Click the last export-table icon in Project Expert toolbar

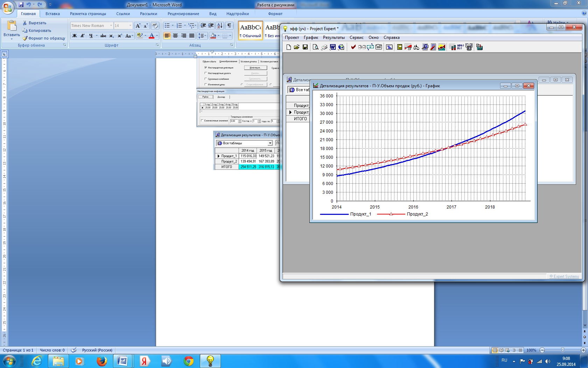pyautogui.click(x=479, y=47)
